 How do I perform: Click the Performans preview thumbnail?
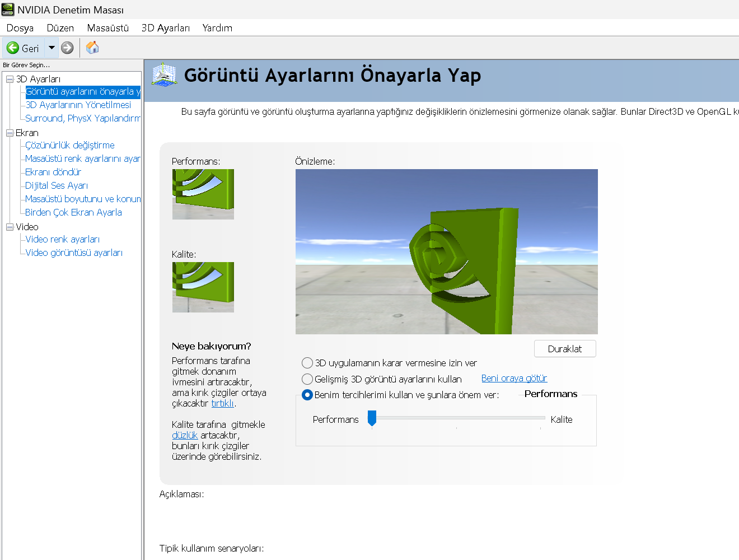click(203, 194)
